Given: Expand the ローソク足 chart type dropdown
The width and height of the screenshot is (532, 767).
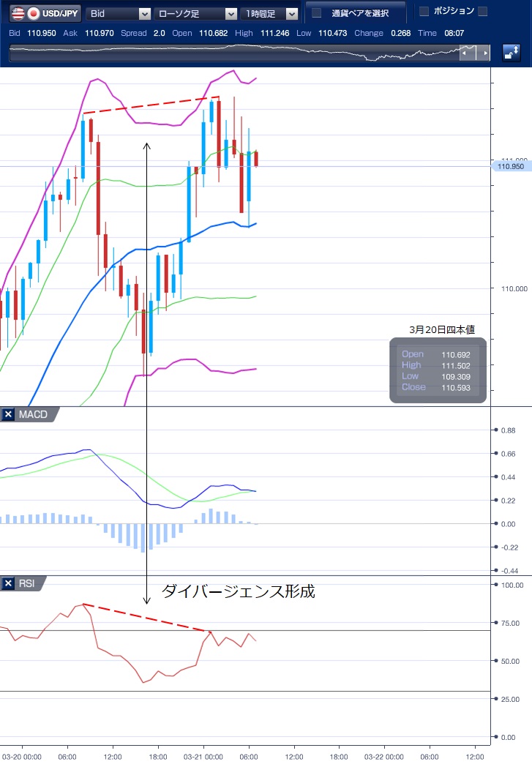Looking at the screenshot, I should pos(195,13).
